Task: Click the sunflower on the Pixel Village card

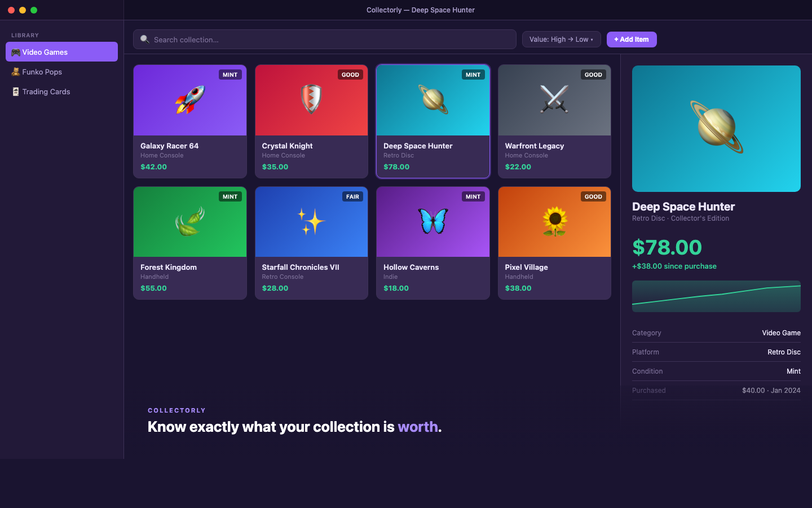Action: (x=554, y=221)
